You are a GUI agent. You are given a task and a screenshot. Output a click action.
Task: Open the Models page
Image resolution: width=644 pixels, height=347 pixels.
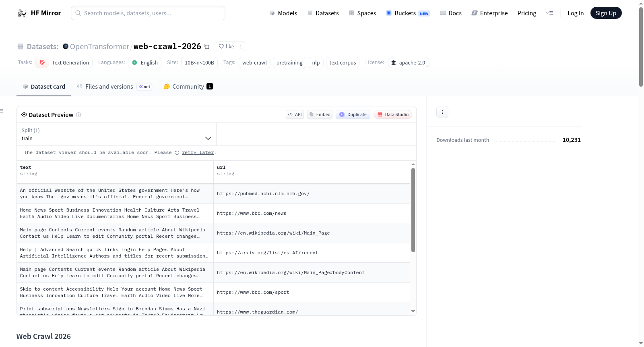click(x=283, y=13)
